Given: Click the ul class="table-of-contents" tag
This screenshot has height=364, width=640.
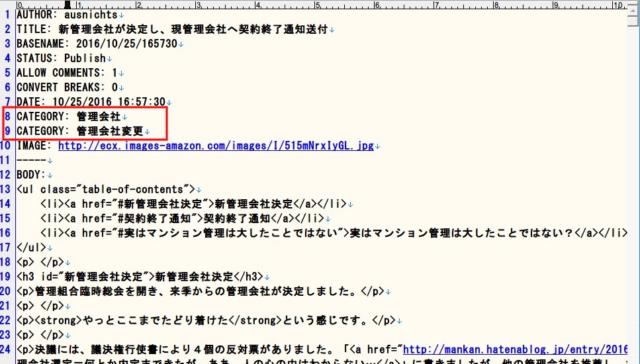Looking at the screenshot, I should 106,189.
